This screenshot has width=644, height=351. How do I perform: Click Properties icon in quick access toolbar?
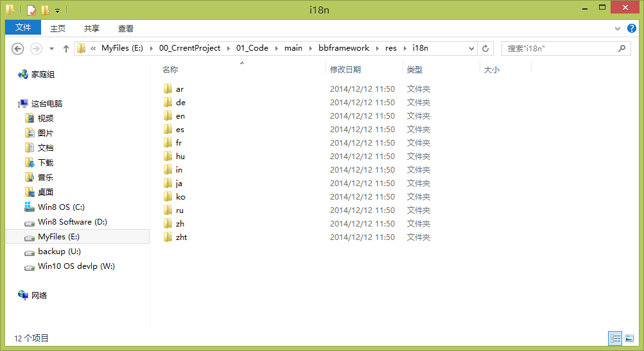tap(31, 10)
